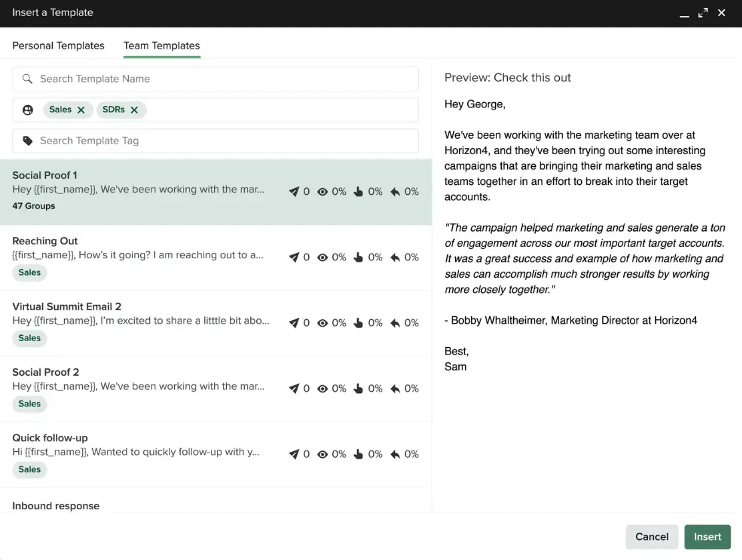Close the Insert a Template dialog
Viewport: 742px width, 560px height.
click(721, 13)
